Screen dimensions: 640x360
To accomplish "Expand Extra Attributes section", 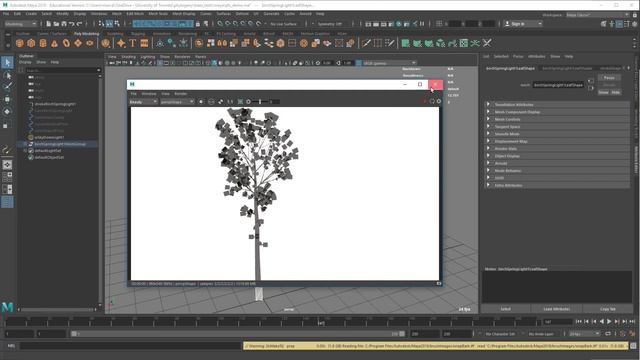I will [x=557, y=185].
